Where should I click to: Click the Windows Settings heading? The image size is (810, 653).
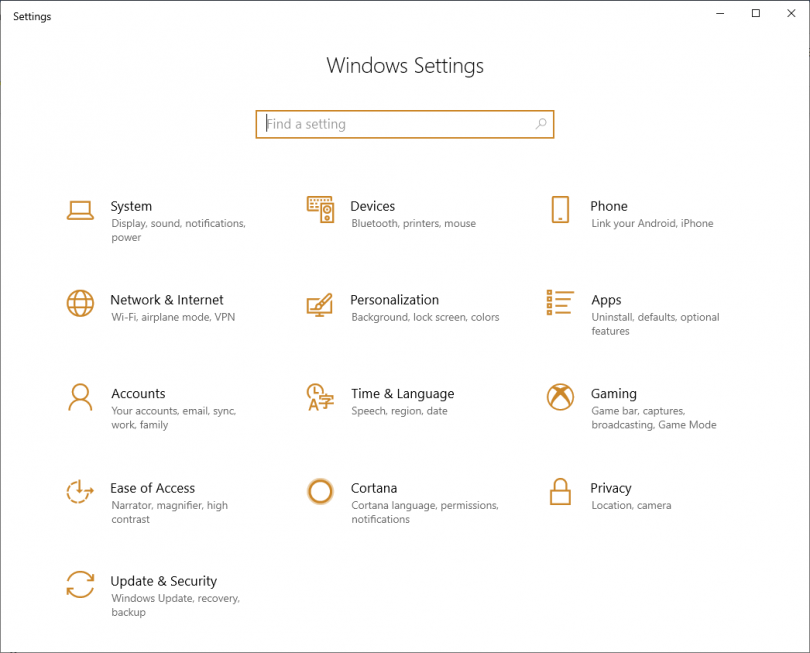point(405,65)
